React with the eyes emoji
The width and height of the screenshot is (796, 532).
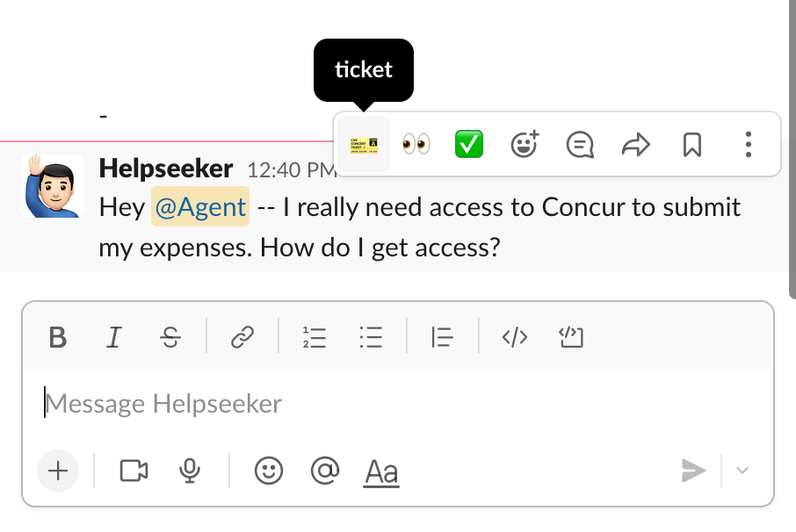(x=416, y=143)
